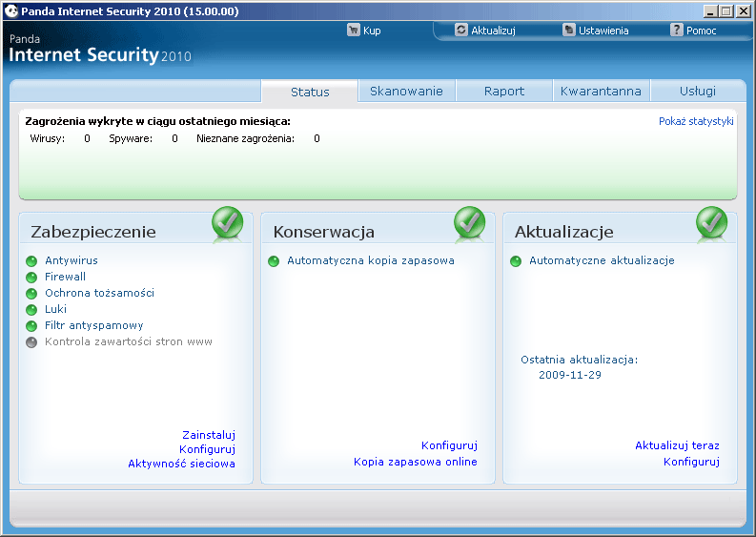Click Konfiguruj in Aktualizacje panel

(691, 463)
